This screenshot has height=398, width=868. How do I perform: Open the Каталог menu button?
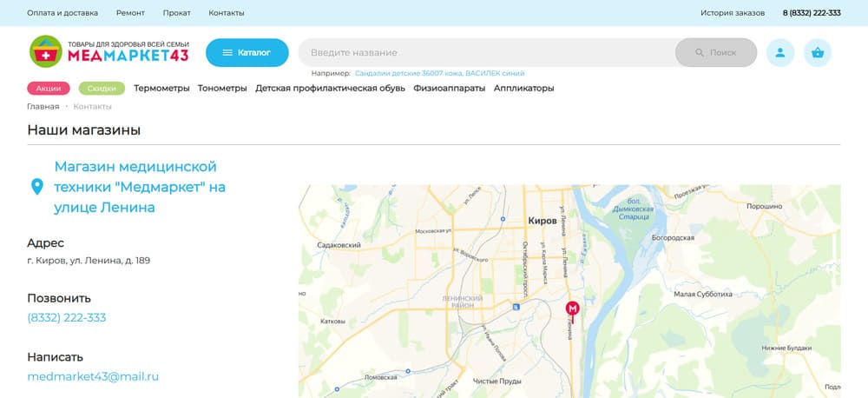(247, 52)
